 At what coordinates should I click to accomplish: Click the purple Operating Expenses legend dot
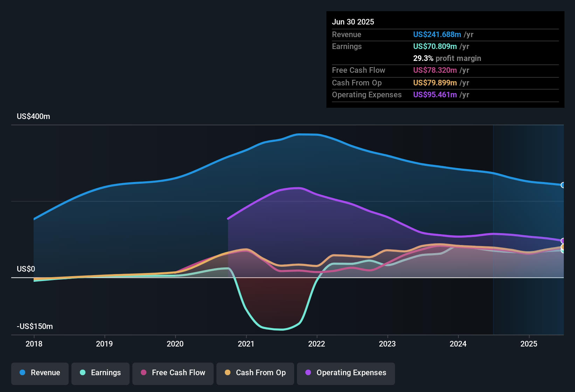307,373
